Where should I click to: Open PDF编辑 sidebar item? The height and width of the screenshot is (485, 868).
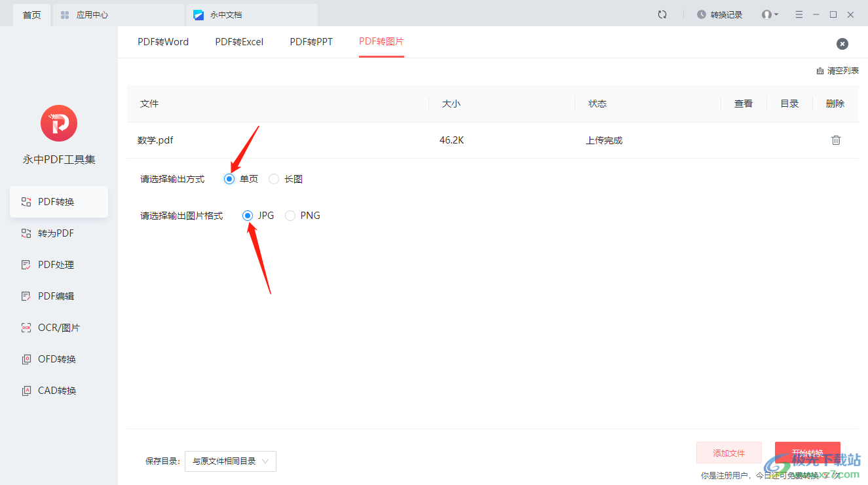coord(59,296)
